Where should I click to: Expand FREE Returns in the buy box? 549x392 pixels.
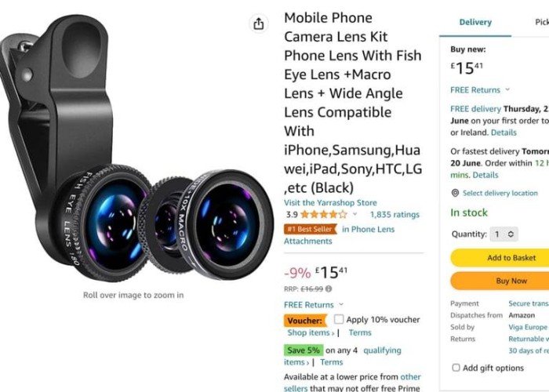point(480,90)
